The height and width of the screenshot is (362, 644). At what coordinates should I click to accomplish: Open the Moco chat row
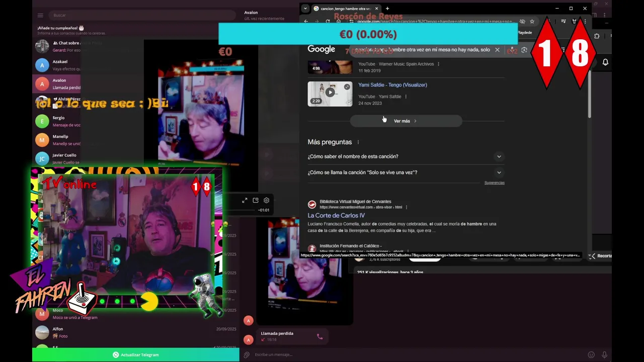click(x=136, y=314)
